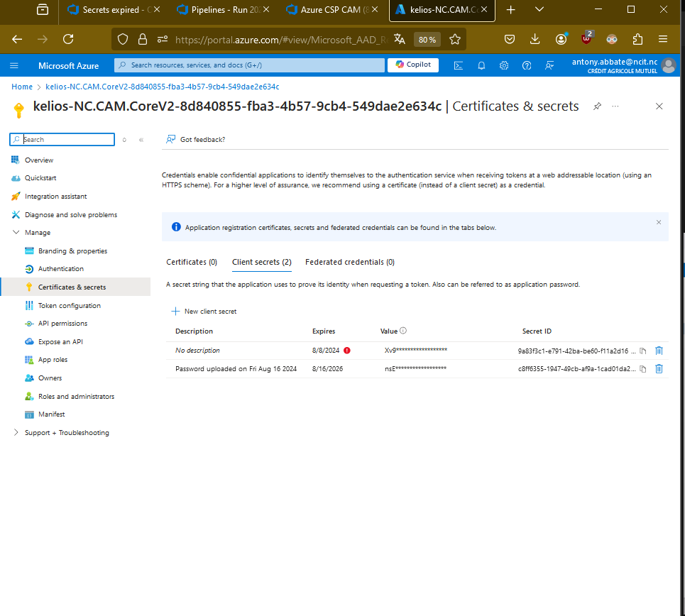Open Azure Cloud Shell icon
The width and height of the screenshot is (685, 616).
pyautogui.click(x=459, y=65)
